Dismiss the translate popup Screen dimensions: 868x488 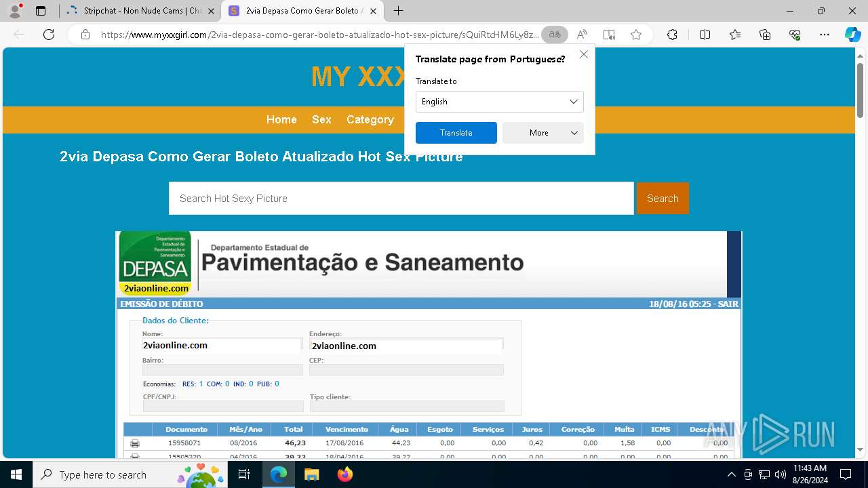pos(584,54)
